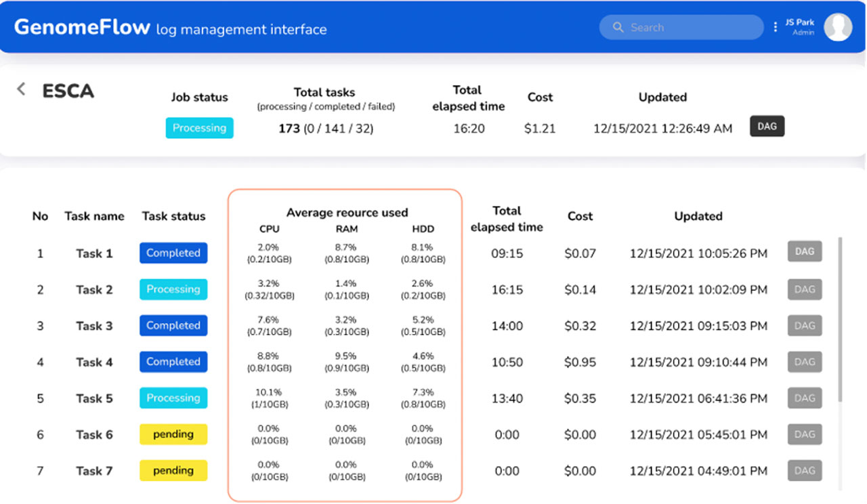This screenshot has height=504, width=867.
Task: Click Completed status badge of Task 1
Action: [173, 253]
